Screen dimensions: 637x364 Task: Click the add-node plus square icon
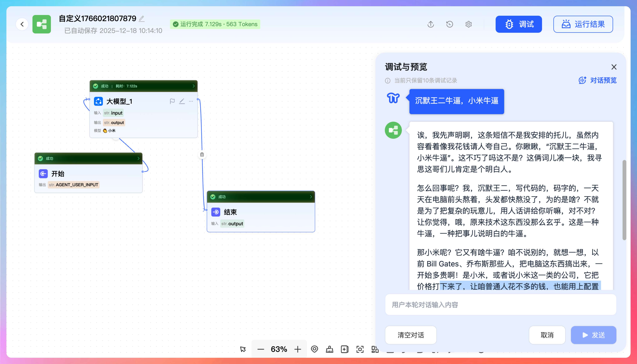point(345,349)
